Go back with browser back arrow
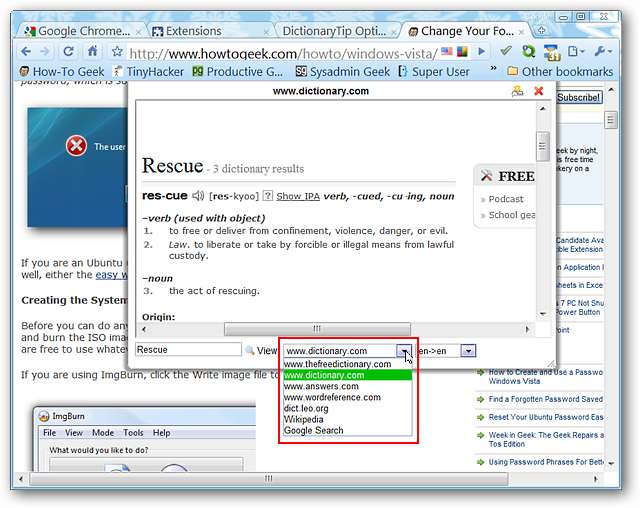Screen dimensions: 640x508 point(26,51)
